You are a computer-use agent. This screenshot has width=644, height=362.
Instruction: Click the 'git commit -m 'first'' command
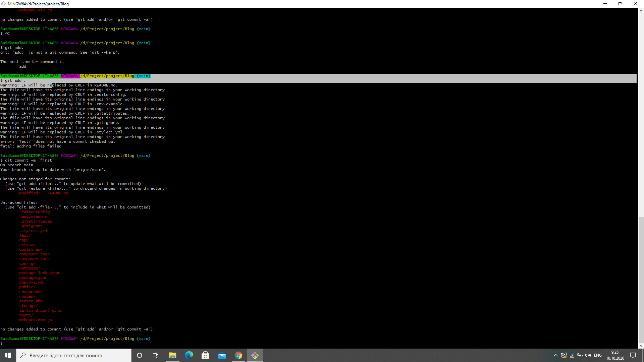coord(27,160)
